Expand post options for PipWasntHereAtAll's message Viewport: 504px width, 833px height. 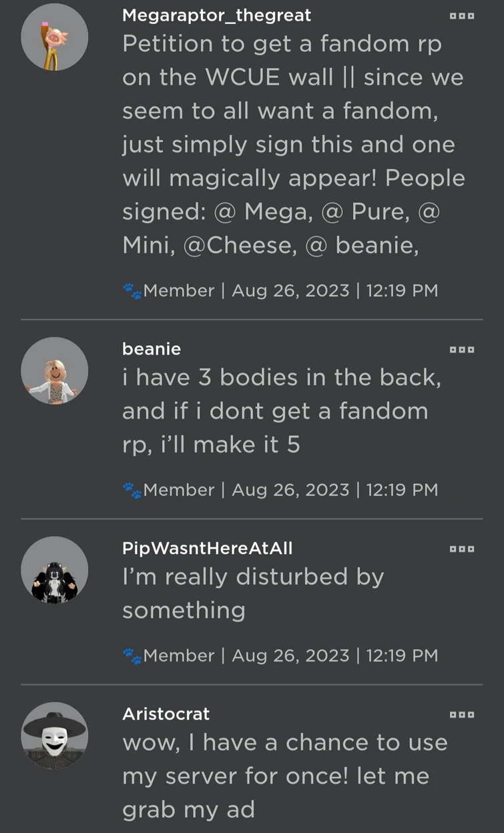[x=462, y=548]
